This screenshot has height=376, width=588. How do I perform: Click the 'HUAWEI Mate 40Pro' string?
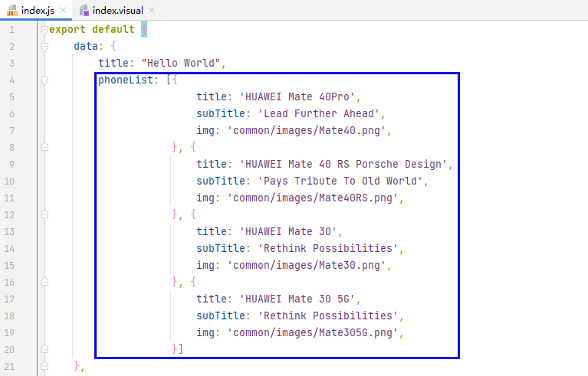tap(297, 96)
